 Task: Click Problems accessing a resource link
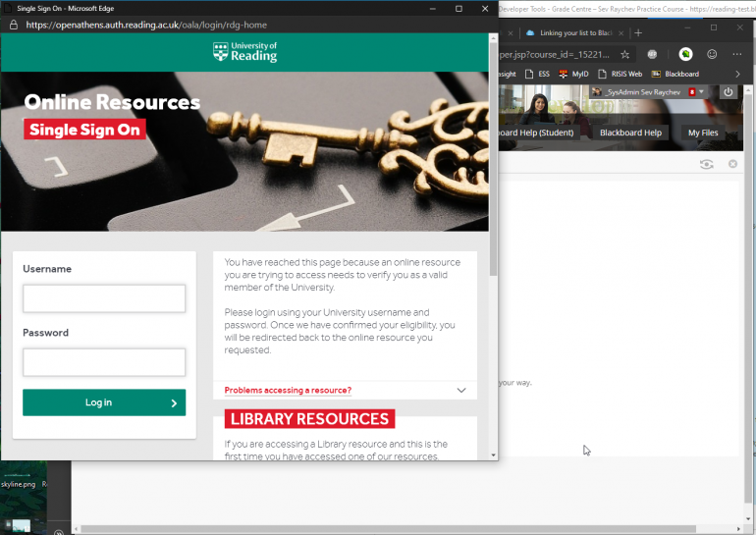click(x=288, y=390)
